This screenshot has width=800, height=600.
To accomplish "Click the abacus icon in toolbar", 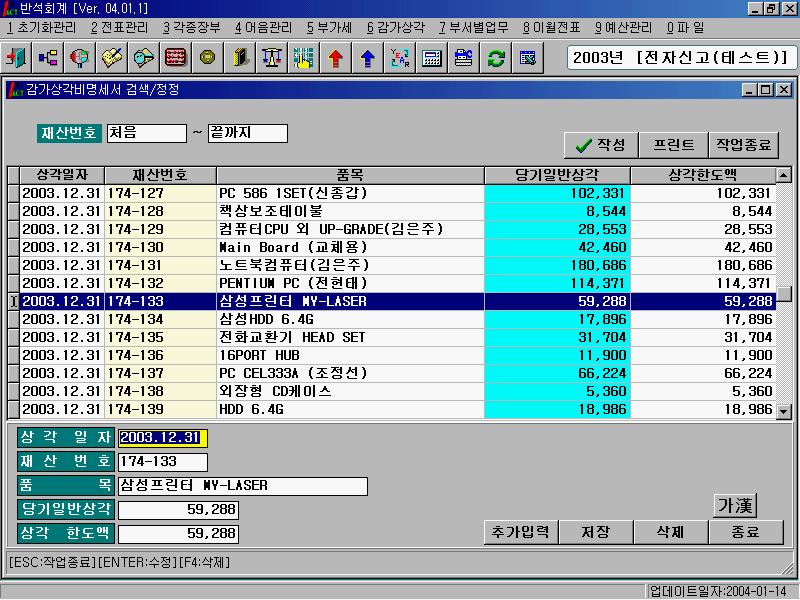I will pyautogui.click(x=176, y=58).
